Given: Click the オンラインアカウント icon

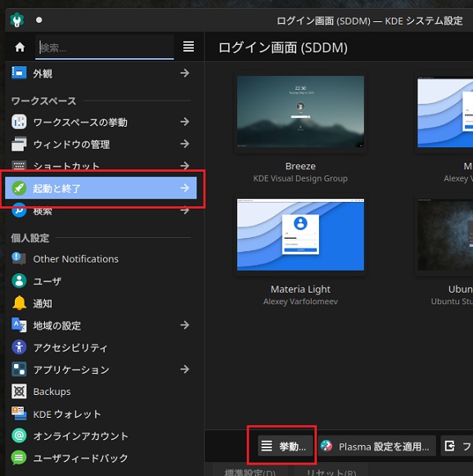Looking at the screenshot, I should tap(19, 436).
